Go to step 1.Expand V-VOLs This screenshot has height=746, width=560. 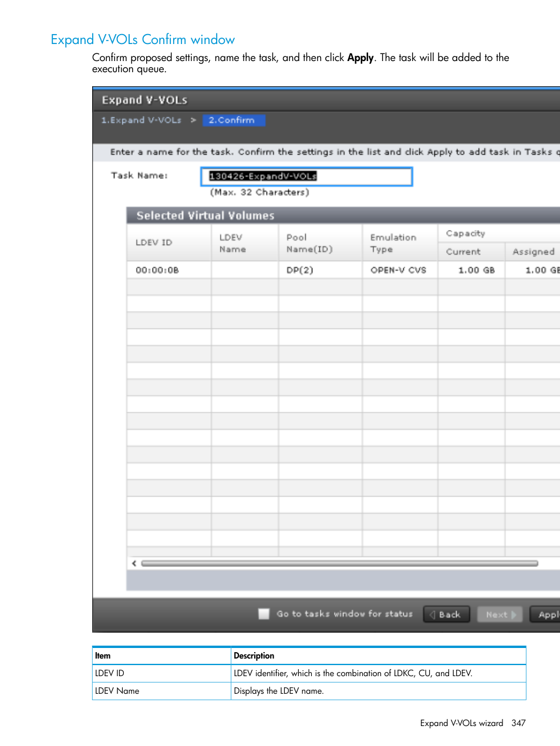pyautogui.click(x=141, y=120)
